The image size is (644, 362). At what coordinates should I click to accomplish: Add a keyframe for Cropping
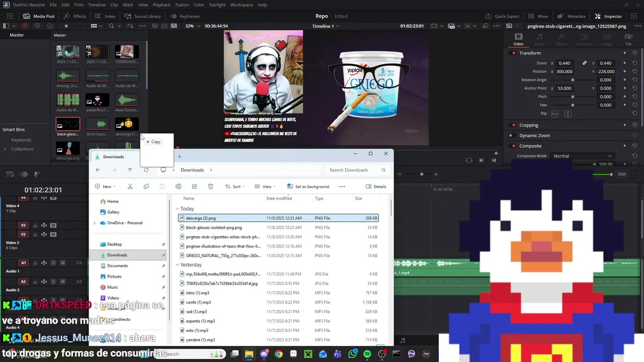click(x=624, y=125)
